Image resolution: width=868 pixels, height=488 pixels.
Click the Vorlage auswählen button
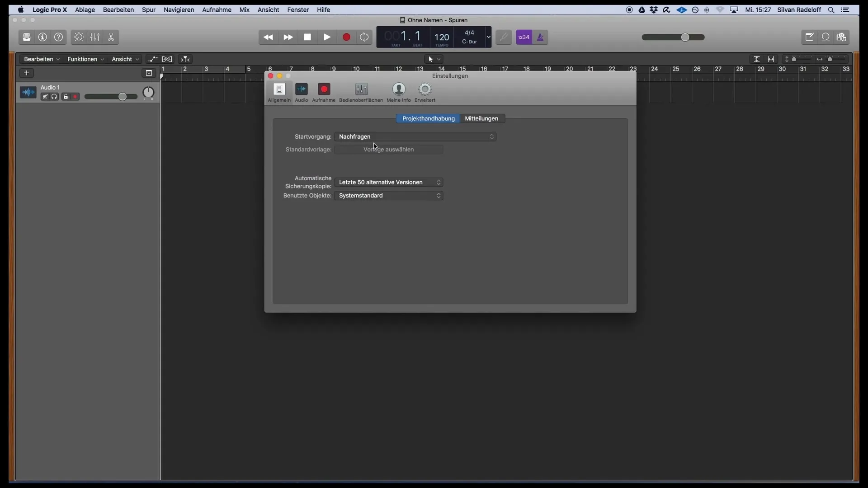pyautogui.click(x=389, y=150)
